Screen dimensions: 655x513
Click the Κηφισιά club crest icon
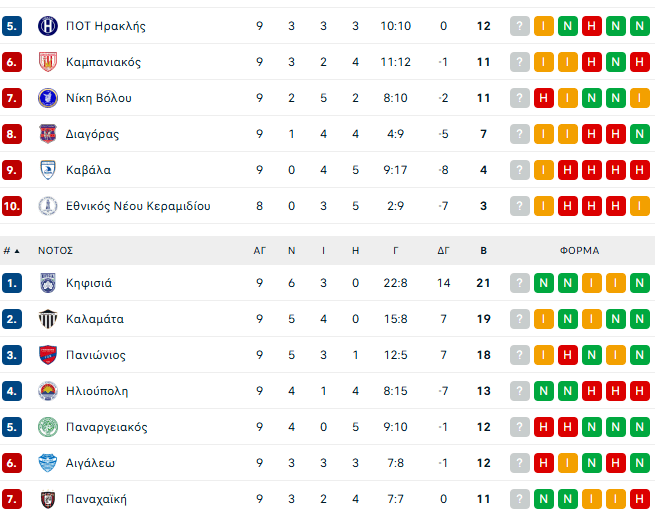(47, 283)
